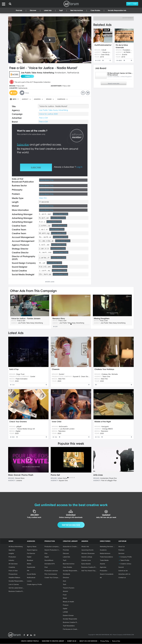Open Privacy Policy in bottom bar

coord(104,641)
